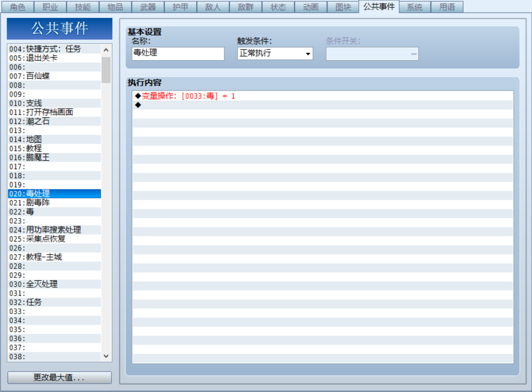The image size is (532, 392).
Task: Open the 武器 tab
Action: (148, 7)
